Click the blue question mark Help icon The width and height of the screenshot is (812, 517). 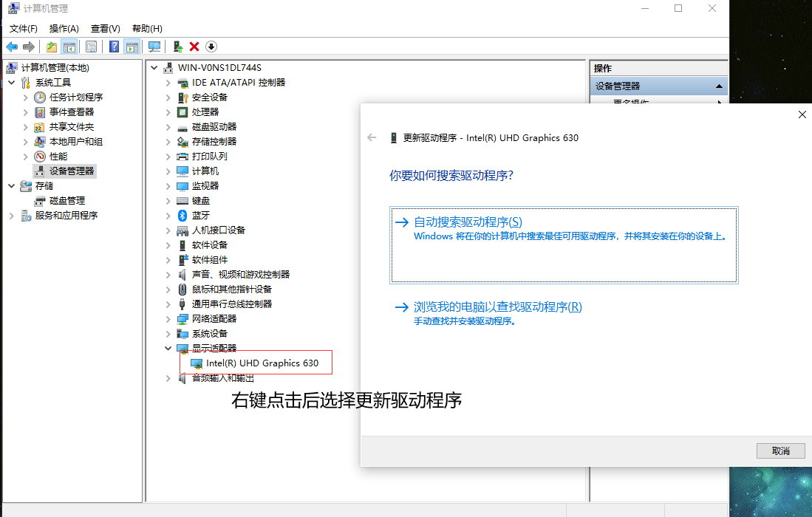[114, 47]
